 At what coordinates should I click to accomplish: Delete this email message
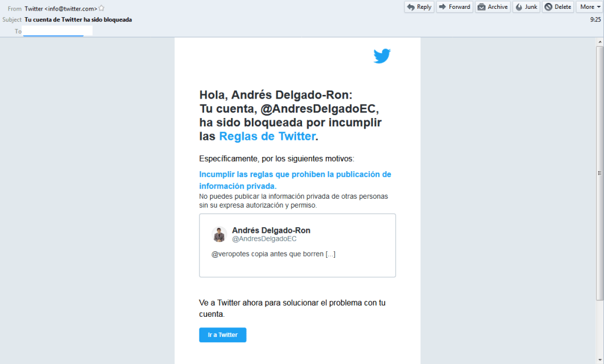click(558, 7)
